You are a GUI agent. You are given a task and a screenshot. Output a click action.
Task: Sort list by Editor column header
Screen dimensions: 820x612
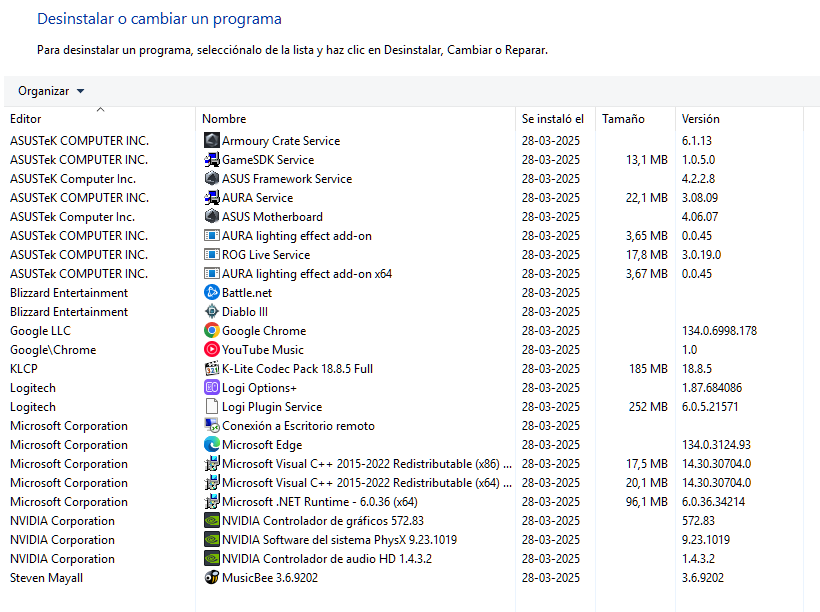click(26, 119)
